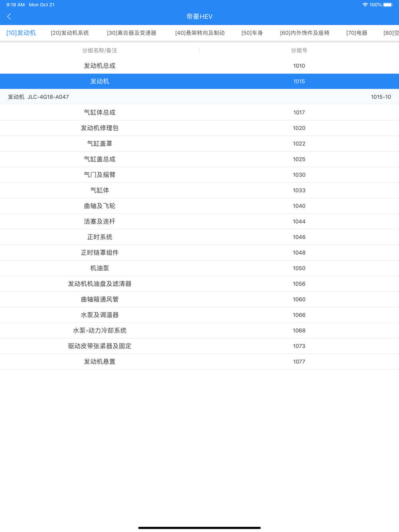Select the 水泵及调温器 row
The image size is (399, 532).
pyautogui.click(x=199, y=315)
